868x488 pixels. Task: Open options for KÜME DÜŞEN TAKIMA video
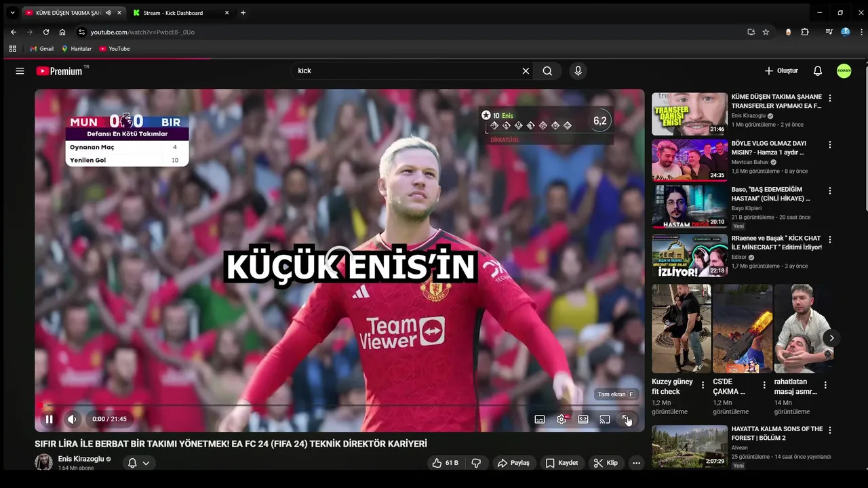click(x=829, y=98)
